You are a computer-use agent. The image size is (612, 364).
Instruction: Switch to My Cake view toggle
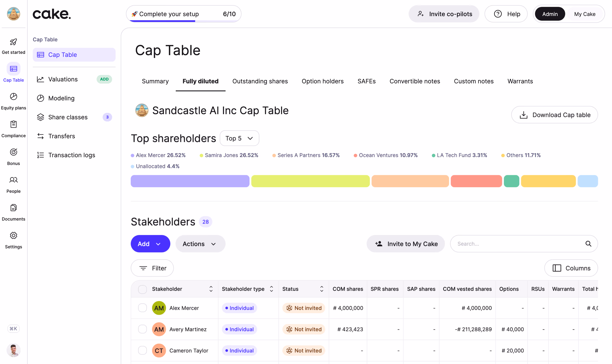pos(585,14)
